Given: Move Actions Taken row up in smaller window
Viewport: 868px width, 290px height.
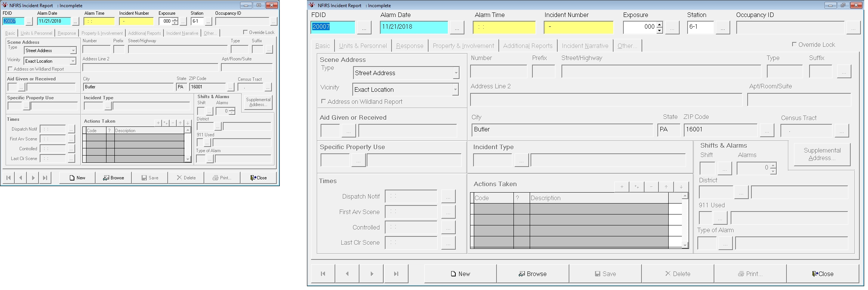Looking at the screenshot, I should tap(180, 123).
